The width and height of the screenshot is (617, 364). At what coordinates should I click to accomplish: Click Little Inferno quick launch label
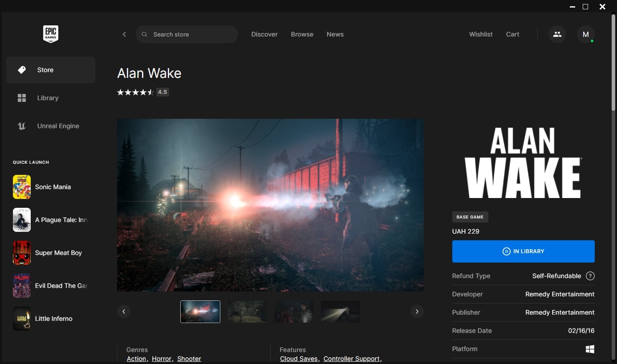click(x=53, y=319)
